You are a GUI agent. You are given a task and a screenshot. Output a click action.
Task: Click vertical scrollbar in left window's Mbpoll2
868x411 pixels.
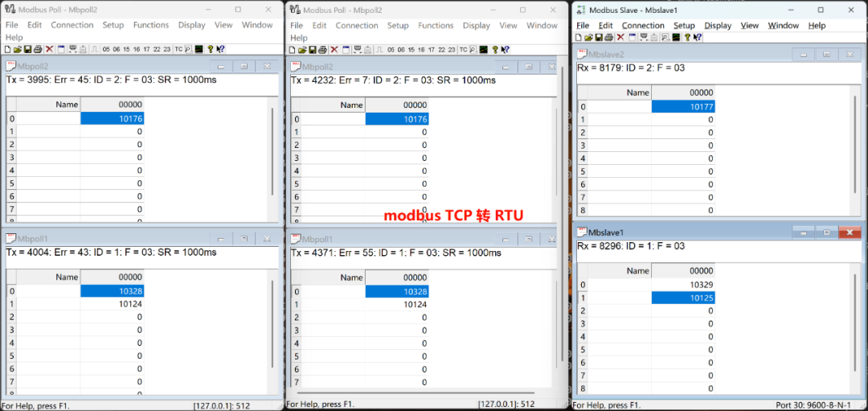click(272, 151)
